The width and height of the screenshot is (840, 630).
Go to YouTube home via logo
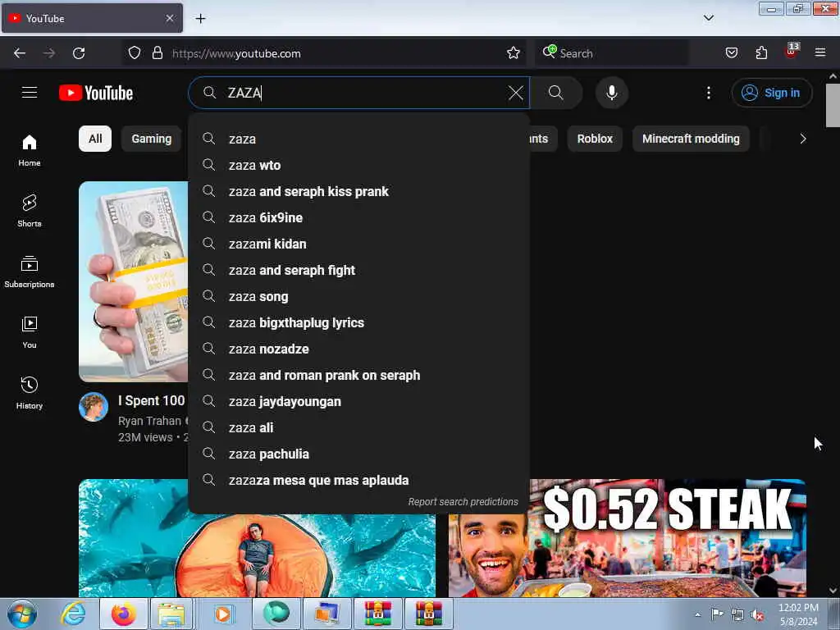96,93
